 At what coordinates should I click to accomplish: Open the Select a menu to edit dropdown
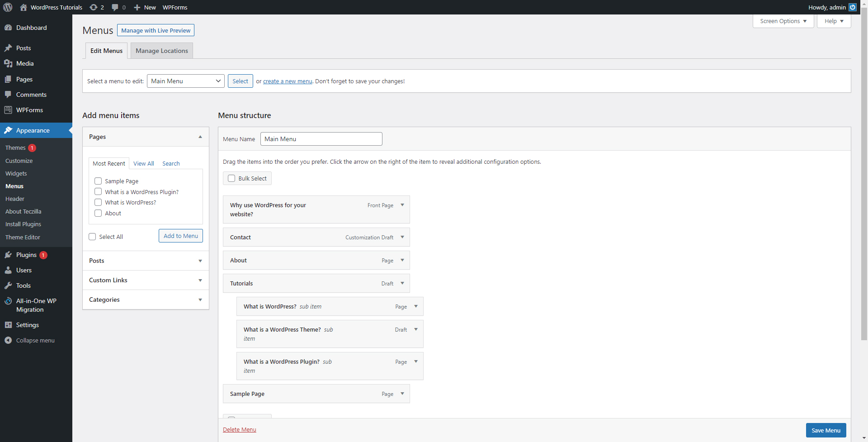[x=186, y=81]
